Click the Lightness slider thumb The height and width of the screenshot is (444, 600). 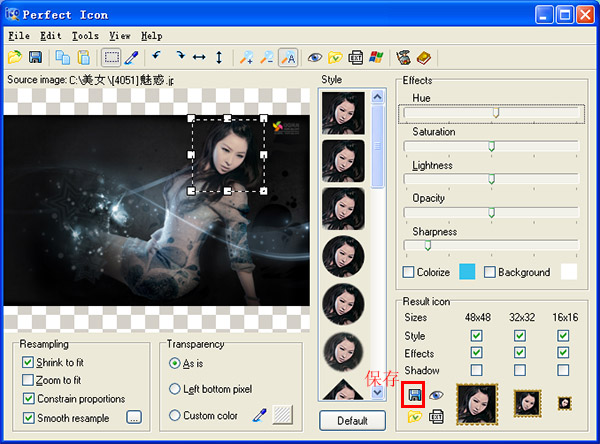[x=492, y=179]
